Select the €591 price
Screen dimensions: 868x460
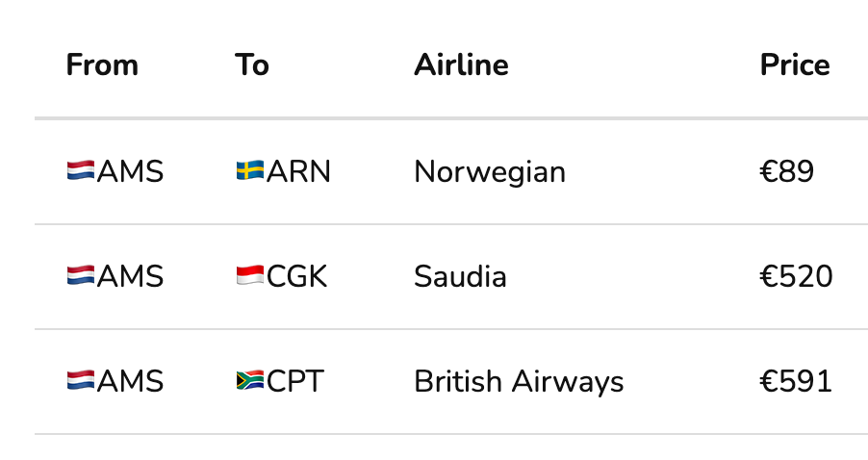pyautogui.click(x=796, y=381)
